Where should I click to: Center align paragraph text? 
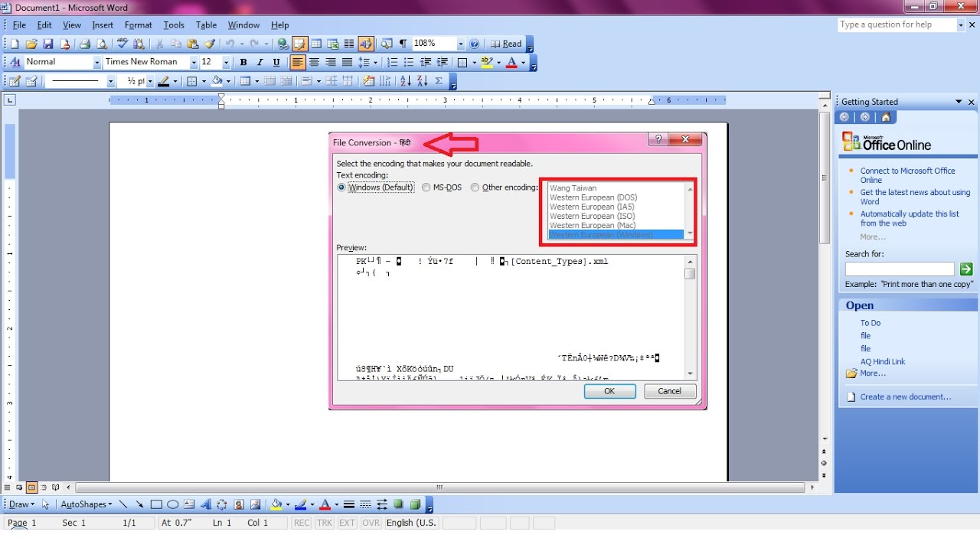(314, 63)
